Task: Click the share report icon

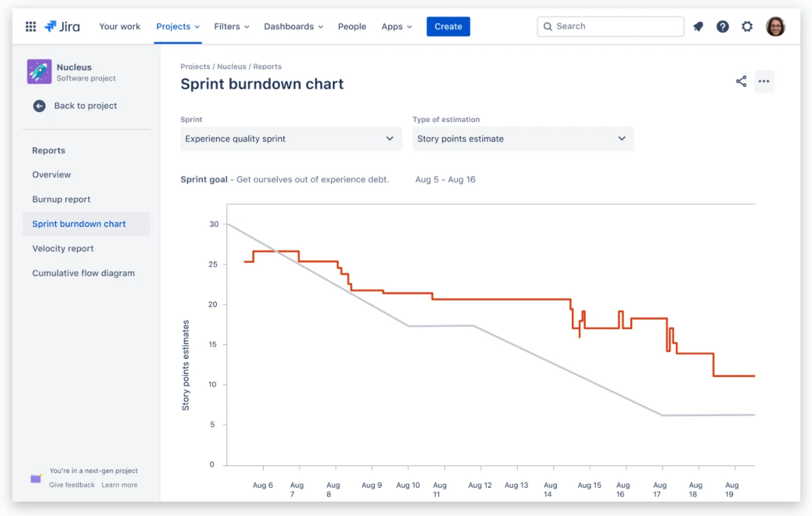Action: pyautogui.click(x=741, y=81)
